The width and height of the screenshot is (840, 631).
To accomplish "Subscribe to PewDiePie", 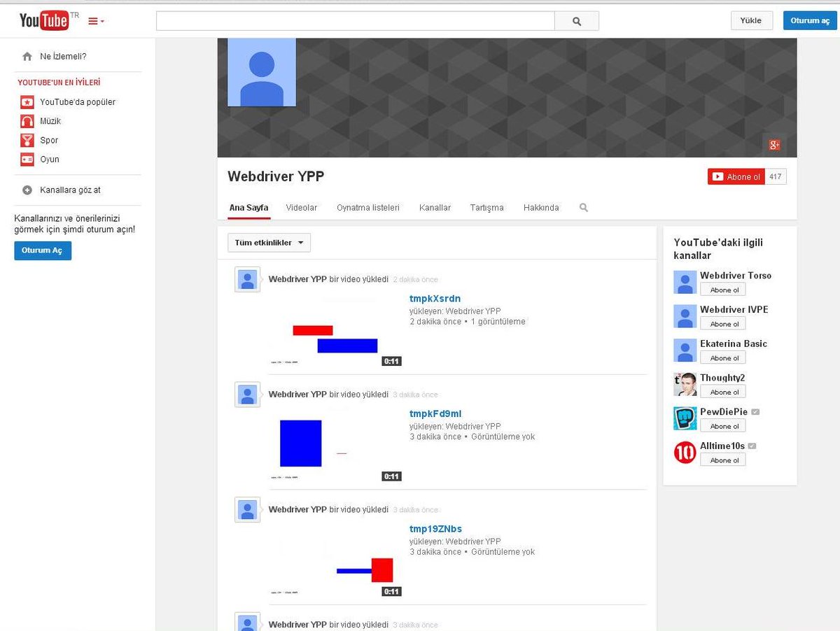I will tap(723, 426).
